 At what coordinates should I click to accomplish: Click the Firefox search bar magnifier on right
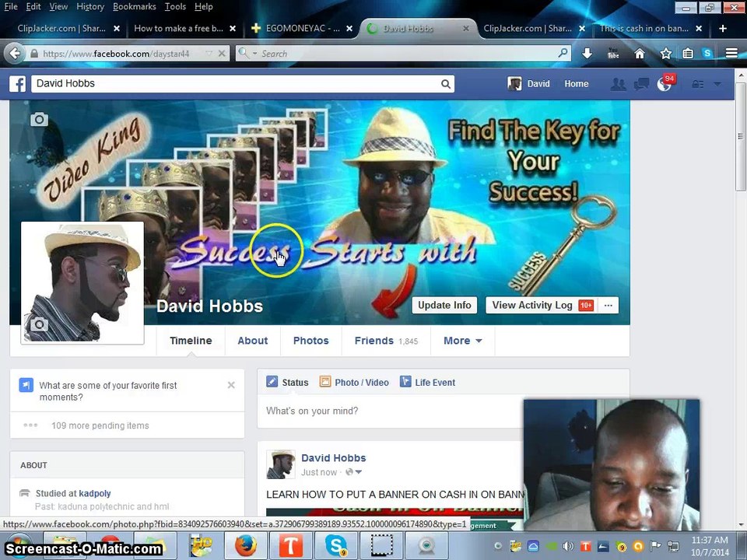tap(563, 53)
